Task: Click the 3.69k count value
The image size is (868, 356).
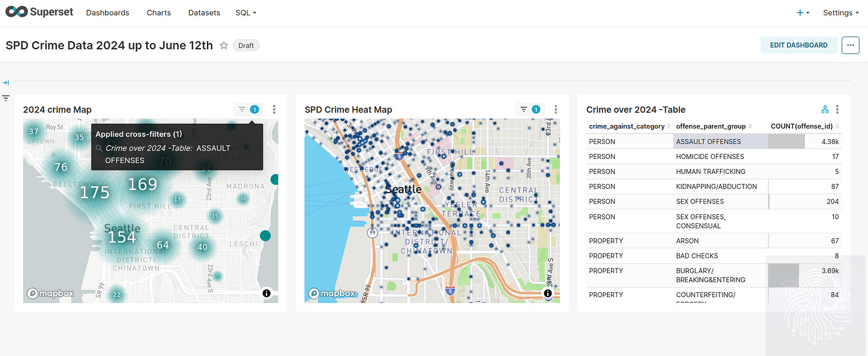Action: coord(829,271)
